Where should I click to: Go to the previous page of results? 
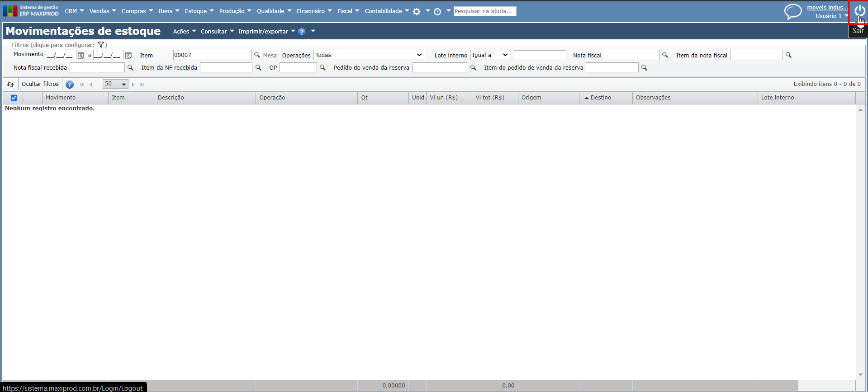(91, 84)
